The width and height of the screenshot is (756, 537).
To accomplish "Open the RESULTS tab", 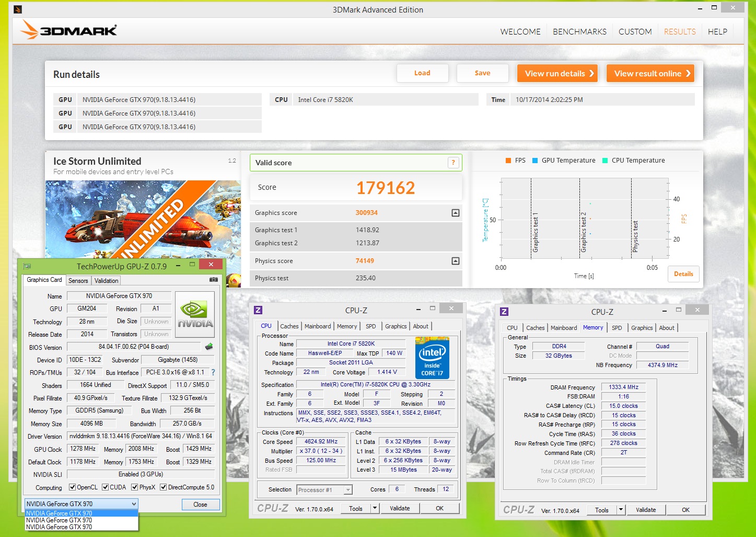I will pyautogui.click(x=680, y=32).
